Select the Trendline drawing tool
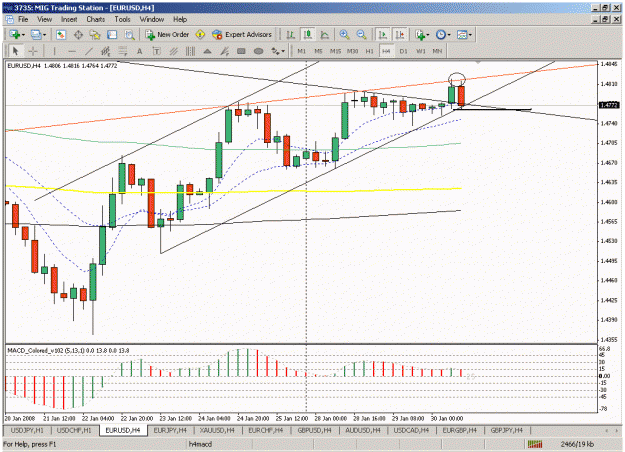 (x=88, y=51)
